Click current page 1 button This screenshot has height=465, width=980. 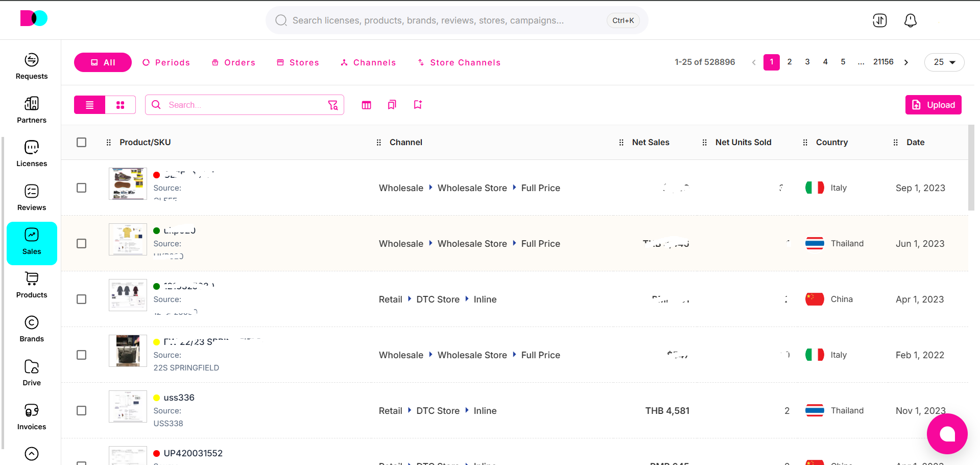tap(772, 62)
